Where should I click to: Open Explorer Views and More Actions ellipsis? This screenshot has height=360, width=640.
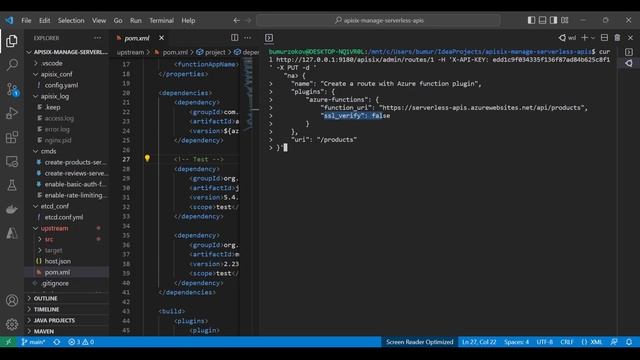(97, 38)
